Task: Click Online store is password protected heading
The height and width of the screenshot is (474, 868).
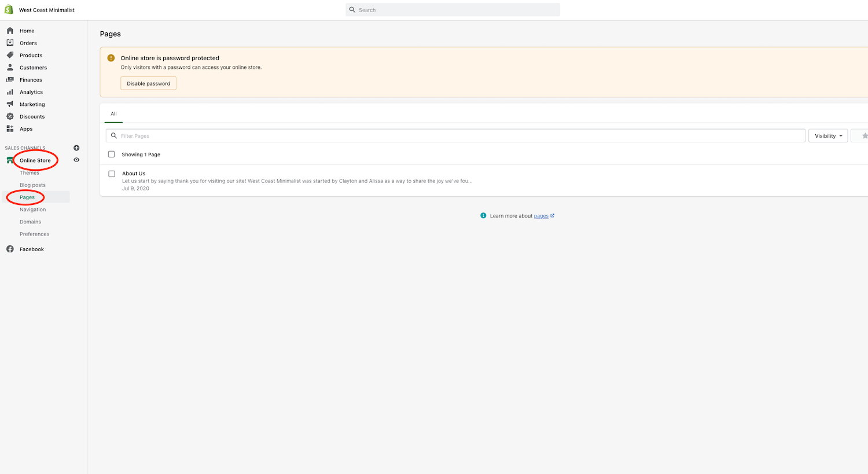Action: (x=170, y=58)
